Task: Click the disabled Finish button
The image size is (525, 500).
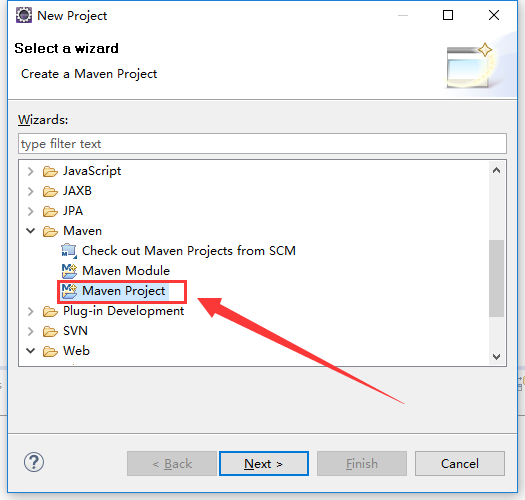Action: click(x=362, y=463)
